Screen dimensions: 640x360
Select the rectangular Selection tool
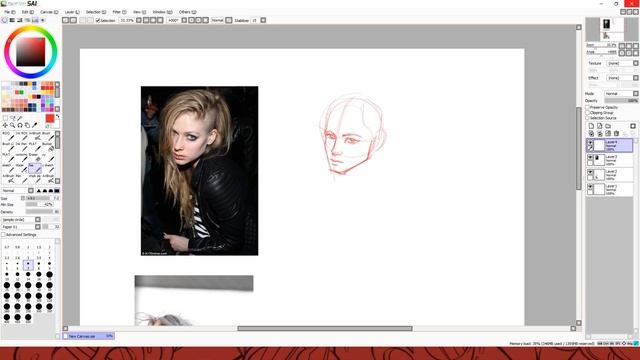point(5,118)
